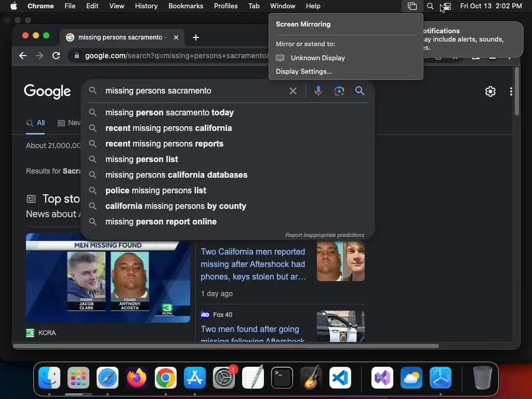The image size is (532, 399).
Task: Open Finder from the Dock
Action: point(49,378)
